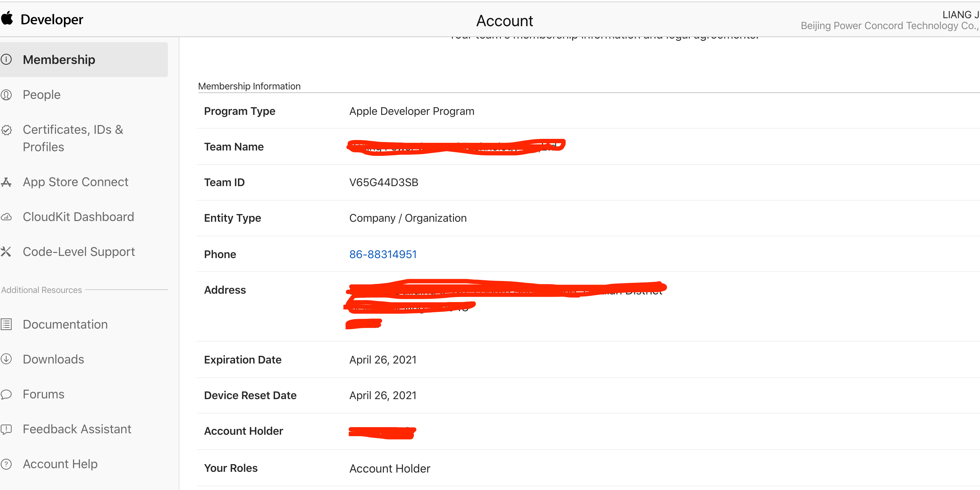Click the People person icon
980x490 pixels.
tap(7, 95)
